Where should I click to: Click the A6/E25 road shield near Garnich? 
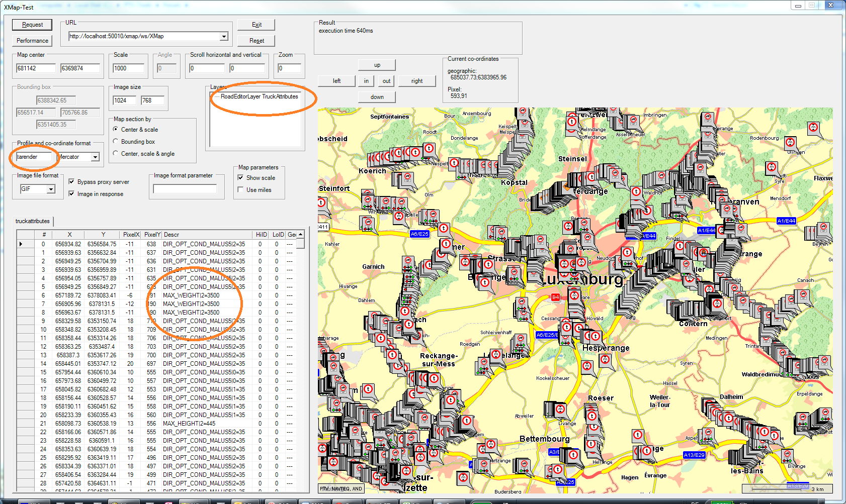coord(419,234)
